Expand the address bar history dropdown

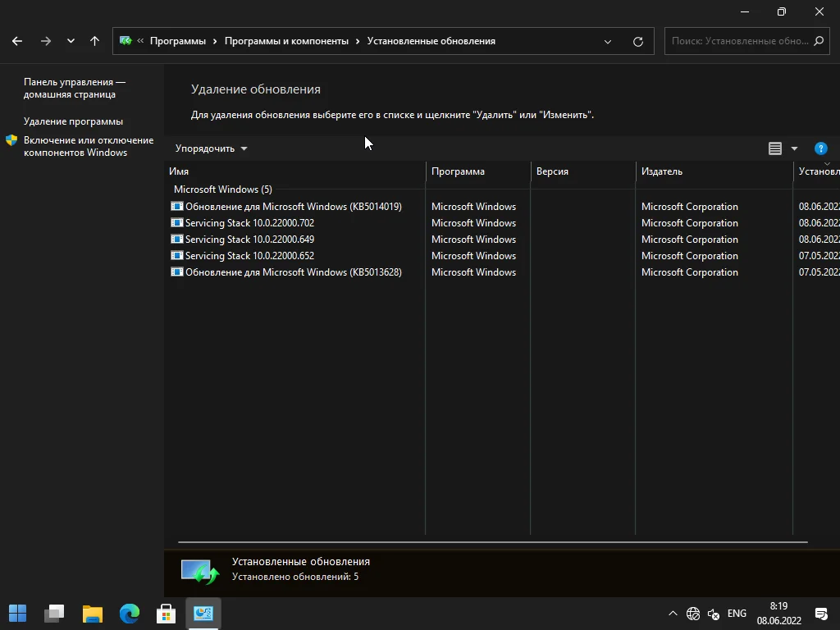tap(608, 41)
